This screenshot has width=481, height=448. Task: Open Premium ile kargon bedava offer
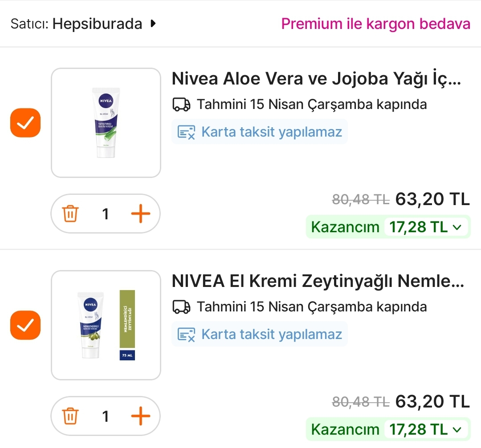coord(375,24)
